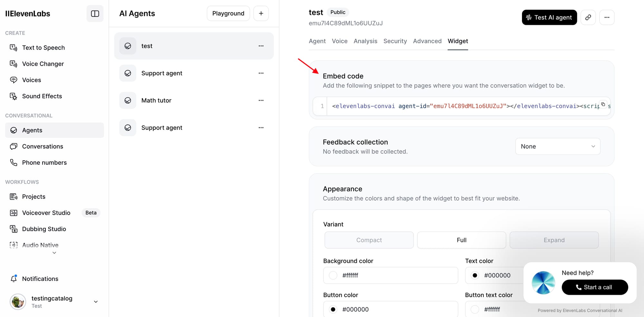
Task: Switch to the Agent tab
Action: tap(317, 41)
